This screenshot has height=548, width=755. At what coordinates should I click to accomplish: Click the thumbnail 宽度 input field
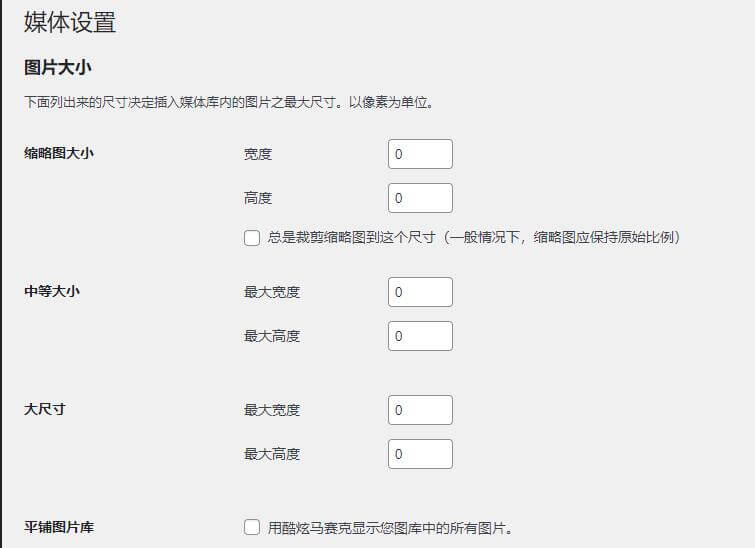pos(420,154)
